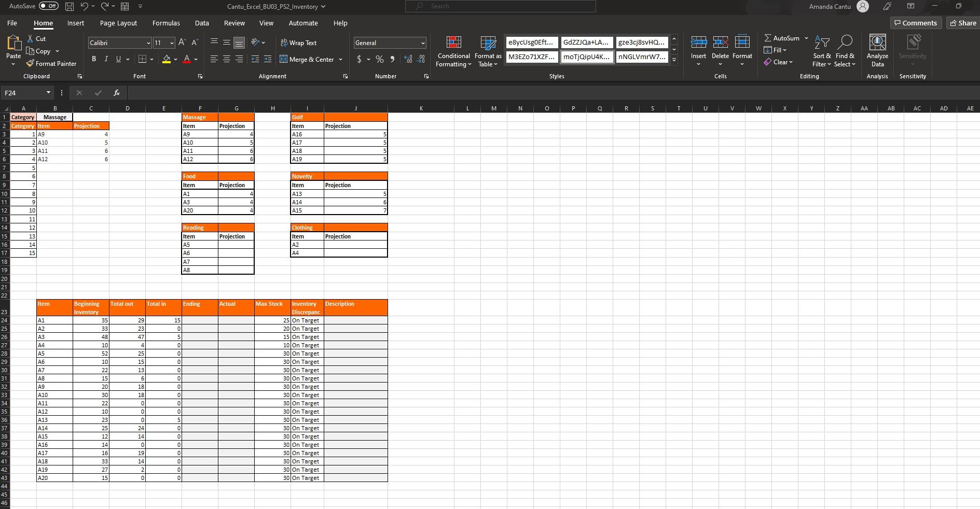980x509 pixels.
Task: Click the Comments button
Action: 916,23
